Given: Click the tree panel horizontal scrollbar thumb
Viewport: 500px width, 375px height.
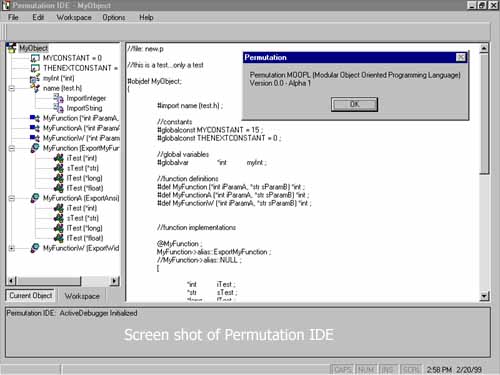Looking at the screenshot, I should click(x=48, y=281).
